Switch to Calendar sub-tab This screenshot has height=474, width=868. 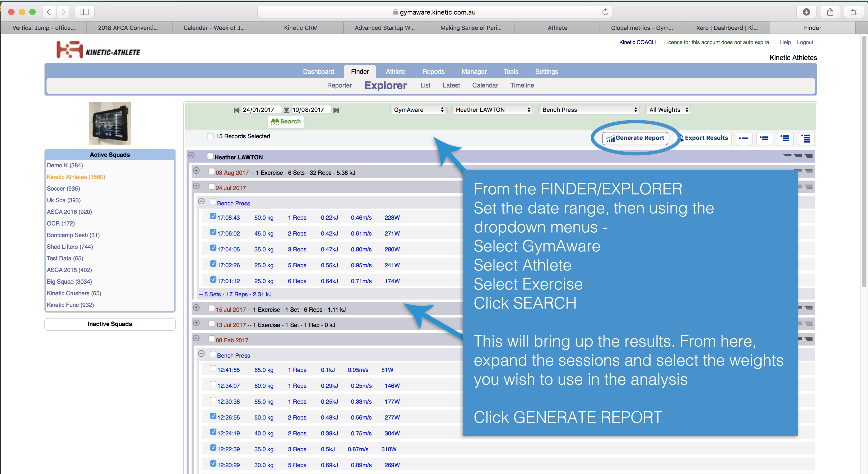coord(485,85)
